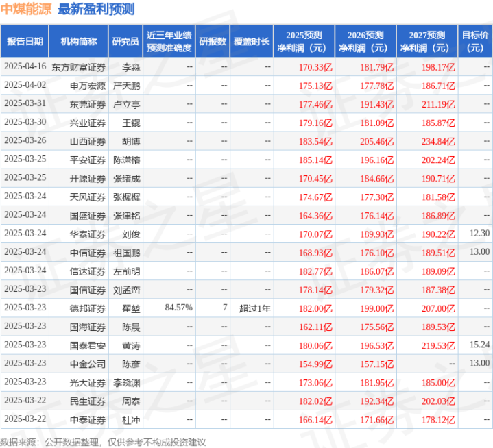Click the 170.33亿 profit value
This screenshot has height=448, width=493.
[315, 67]
